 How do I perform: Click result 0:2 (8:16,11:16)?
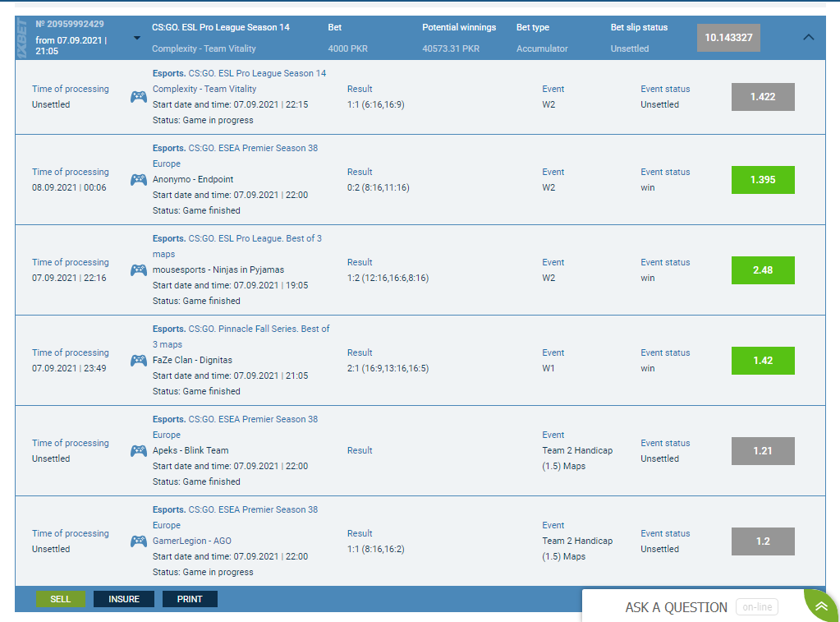click(379, 187)
